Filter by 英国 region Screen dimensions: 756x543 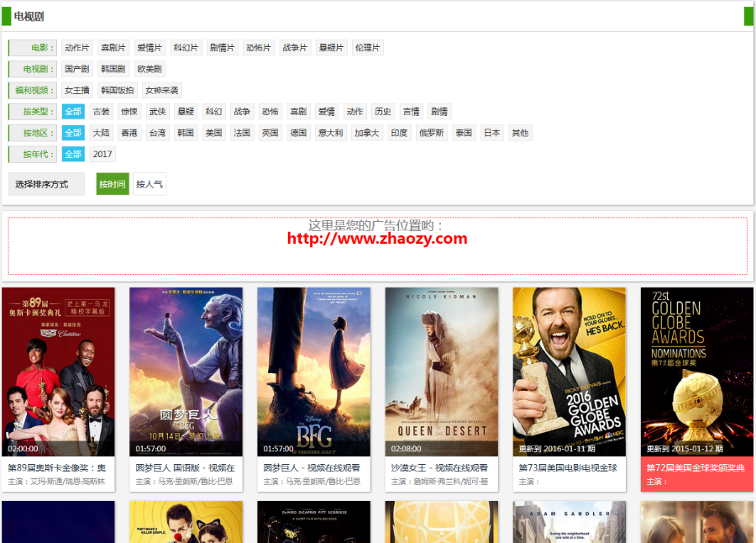(270, 133)
